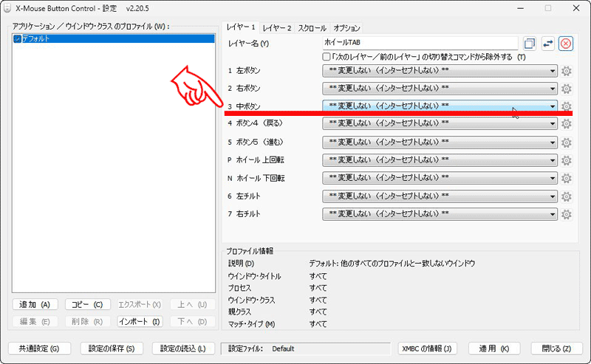Open settings gear for ボタン5（進む）
Screen dimensions: 591x364
566,142
